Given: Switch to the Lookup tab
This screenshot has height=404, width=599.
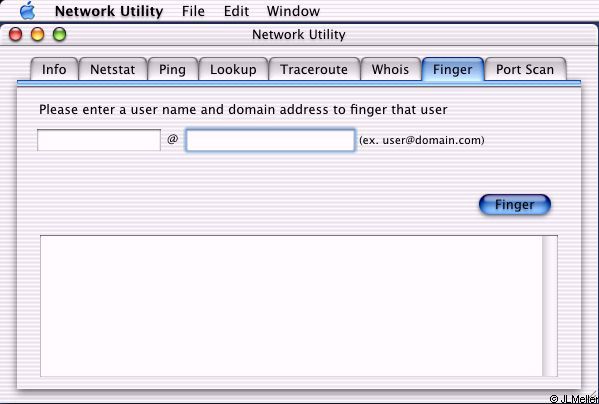Looking at the screenshot, I should (233, 69).
